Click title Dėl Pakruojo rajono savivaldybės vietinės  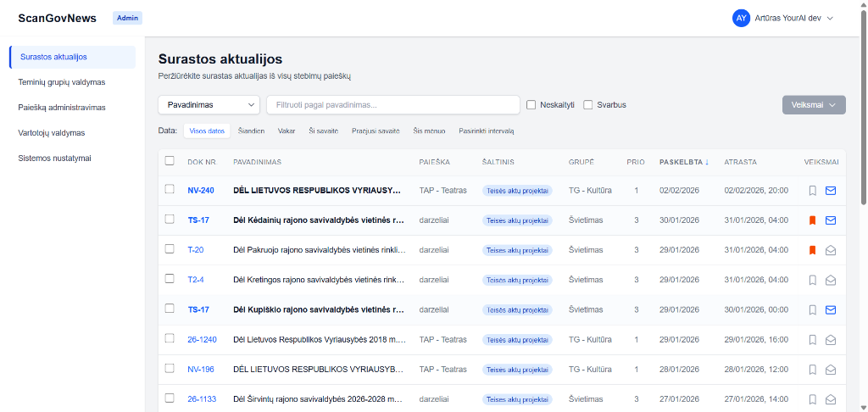[x=320, y=250]
